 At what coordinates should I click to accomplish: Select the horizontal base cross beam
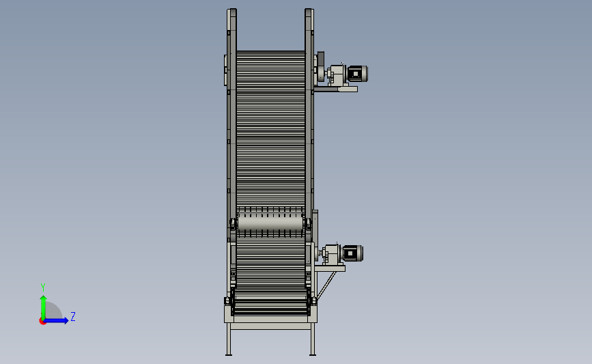point(270,326)
